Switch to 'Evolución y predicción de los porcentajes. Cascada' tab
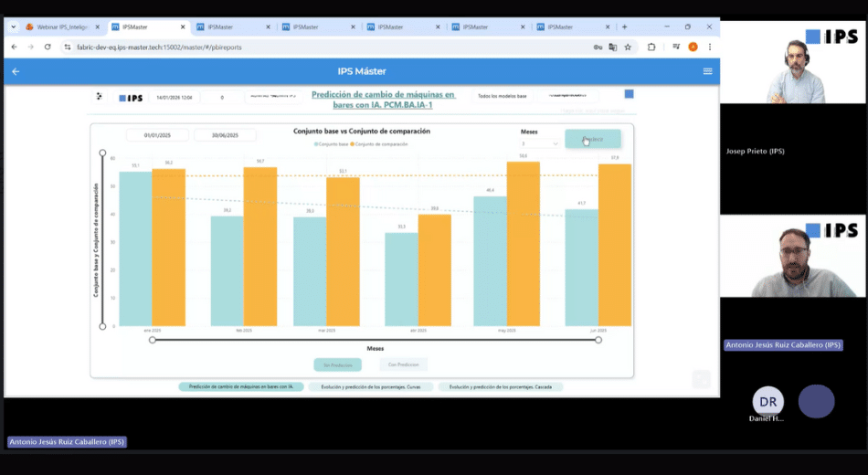868x475 pixels. tap(500, 387)
